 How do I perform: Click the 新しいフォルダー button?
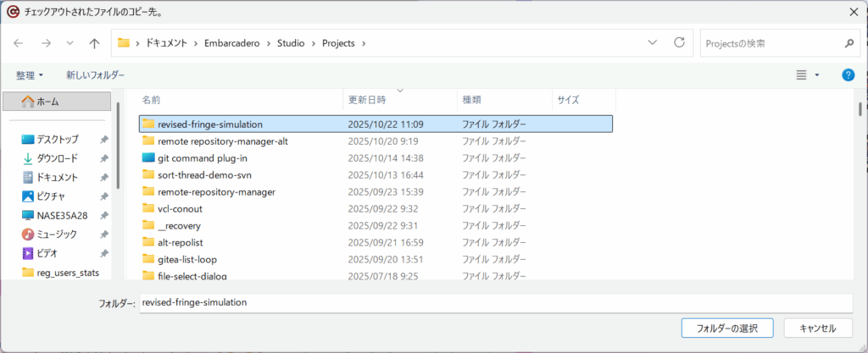tap(95, 75)
